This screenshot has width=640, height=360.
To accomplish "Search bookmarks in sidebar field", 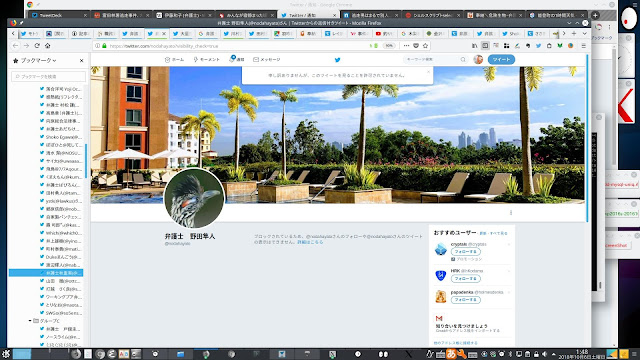I will click(x=49, y=76).
